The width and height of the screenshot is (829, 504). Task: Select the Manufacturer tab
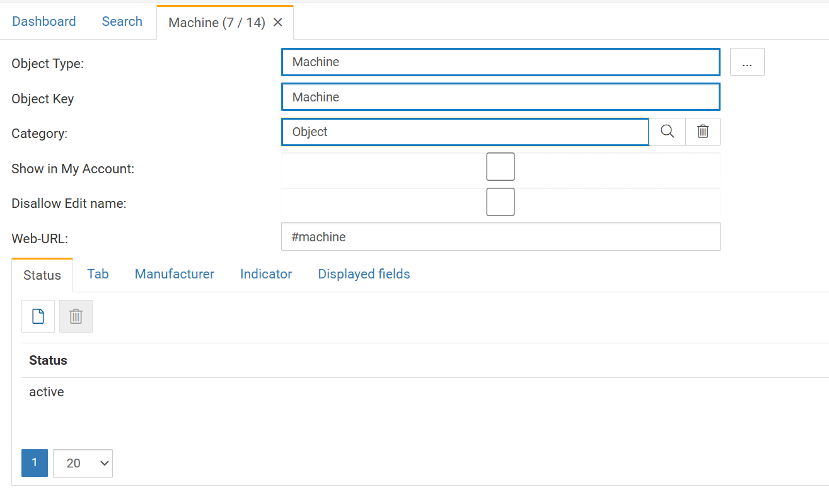175,274
